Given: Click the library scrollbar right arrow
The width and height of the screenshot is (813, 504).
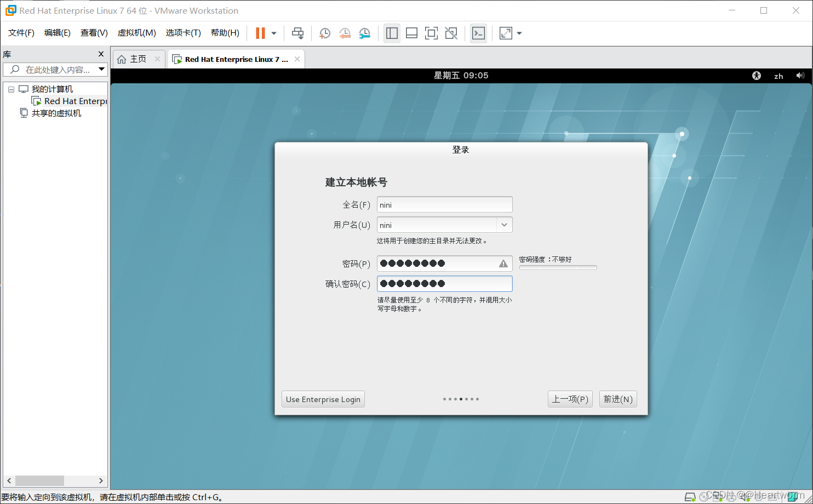Looking at the screenshot, I should click(x=101, y=480).
